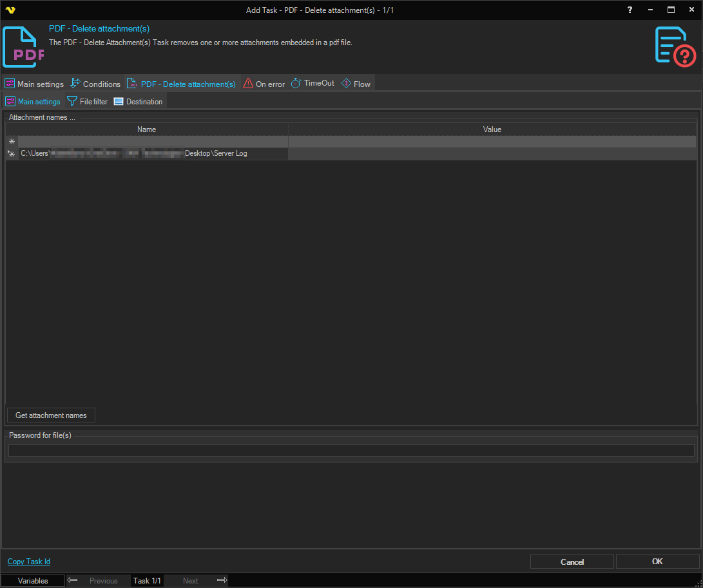Open the On error tab

(264, 84)
